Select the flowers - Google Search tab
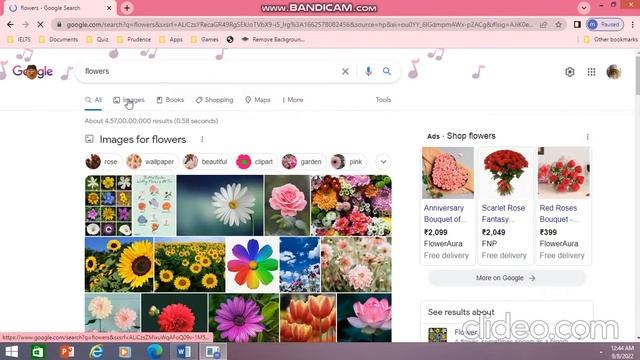 [x=60, y=8]
